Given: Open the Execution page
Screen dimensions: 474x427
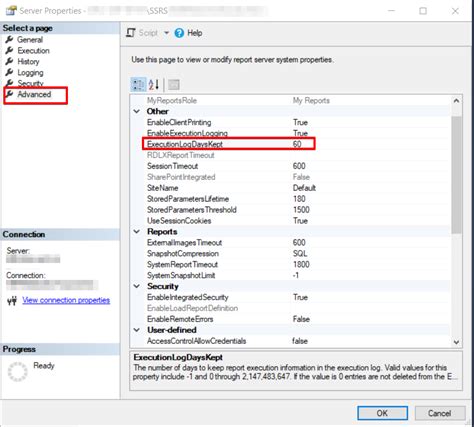Looking at the screenshot, I should [x=33, y=51].
